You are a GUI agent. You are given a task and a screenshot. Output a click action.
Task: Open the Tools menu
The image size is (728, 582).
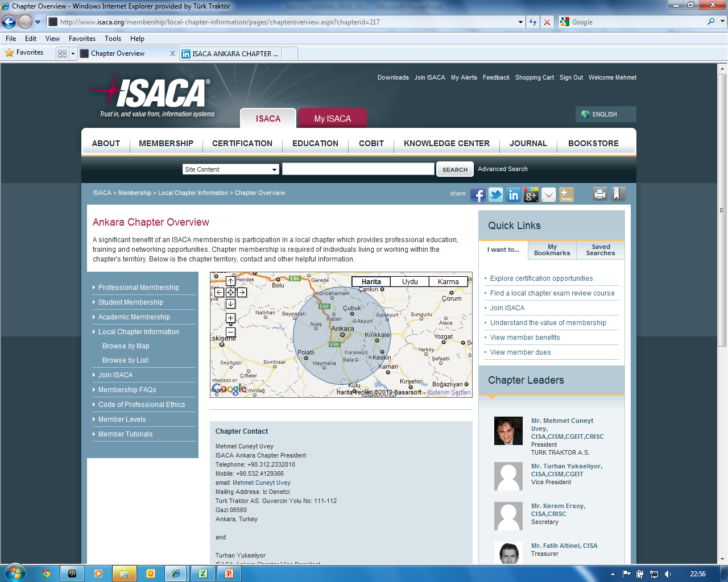point(113,39)
